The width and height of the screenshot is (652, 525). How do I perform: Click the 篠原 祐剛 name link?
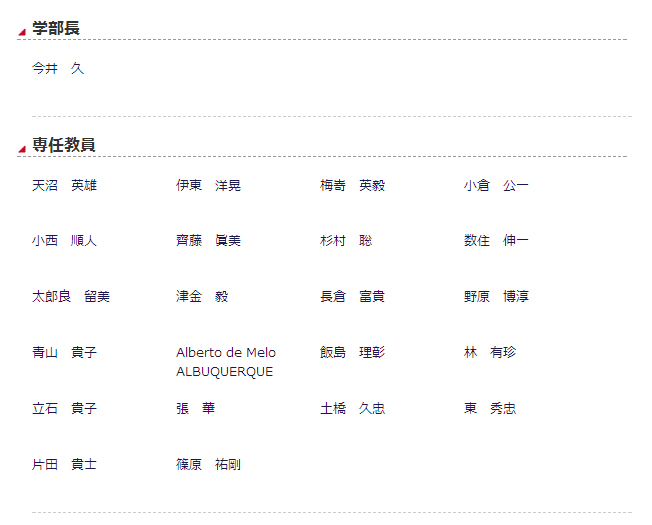pyautogui.click(x=208, y=465)
